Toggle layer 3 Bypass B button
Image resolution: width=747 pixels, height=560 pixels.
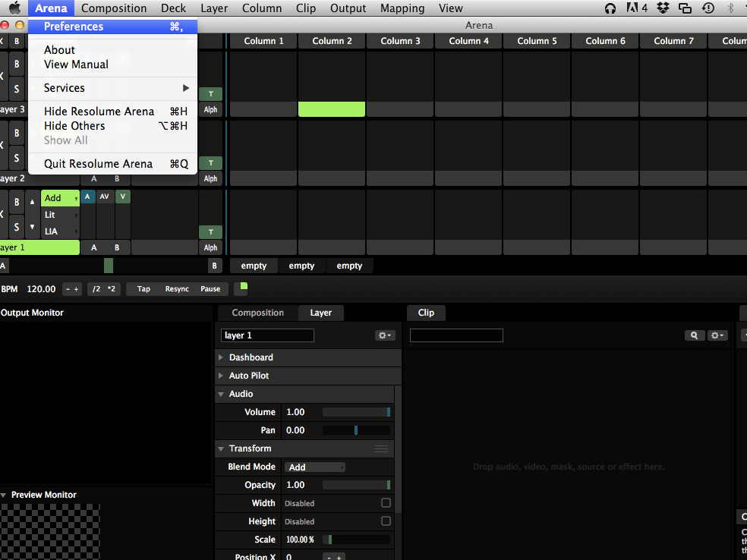[17, 64]
